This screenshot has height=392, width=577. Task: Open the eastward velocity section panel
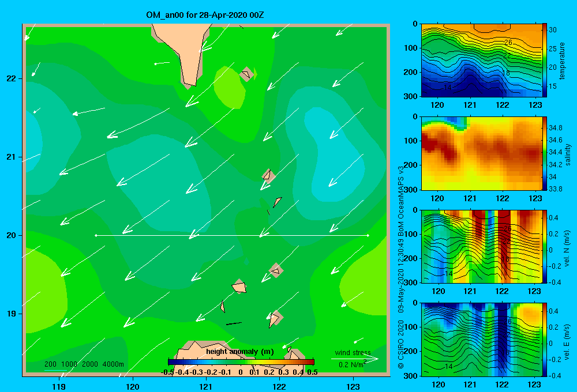(481, 340)
